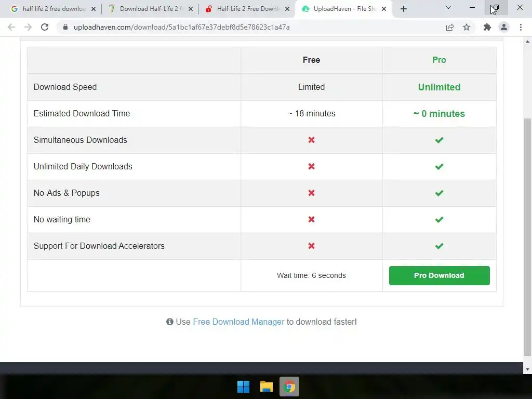Open the profile avatar icon

tap(504, 27)
